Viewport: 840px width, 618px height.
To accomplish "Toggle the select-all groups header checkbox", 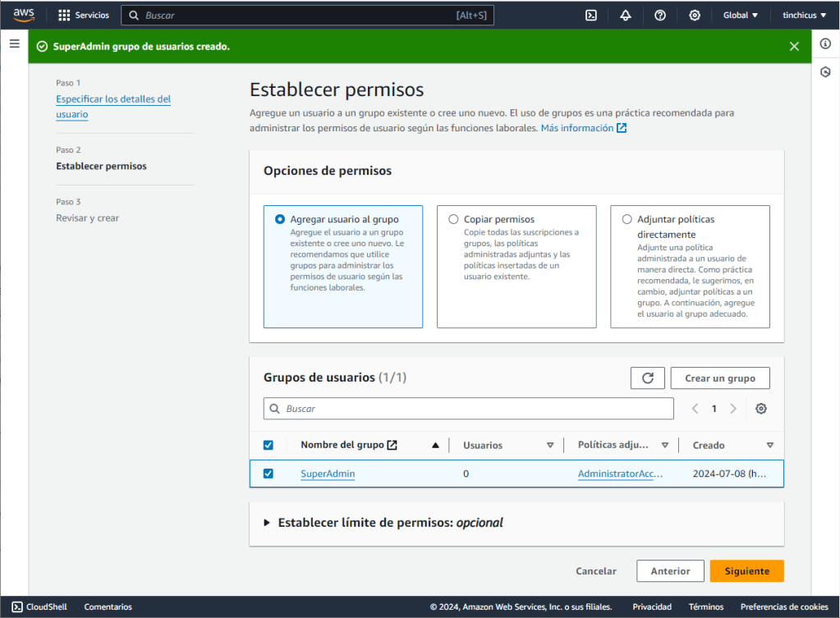I will coord(268,445).
